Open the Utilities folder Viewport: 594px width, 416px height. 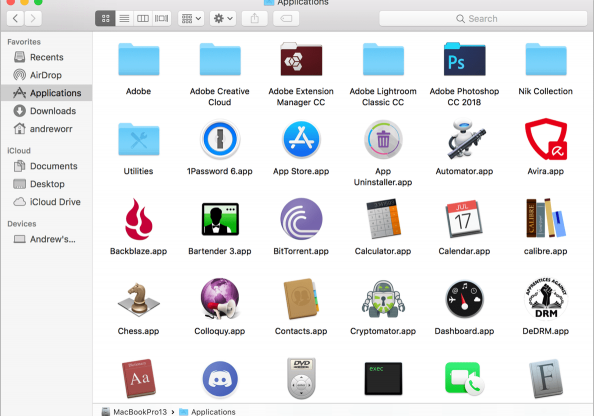139,139
